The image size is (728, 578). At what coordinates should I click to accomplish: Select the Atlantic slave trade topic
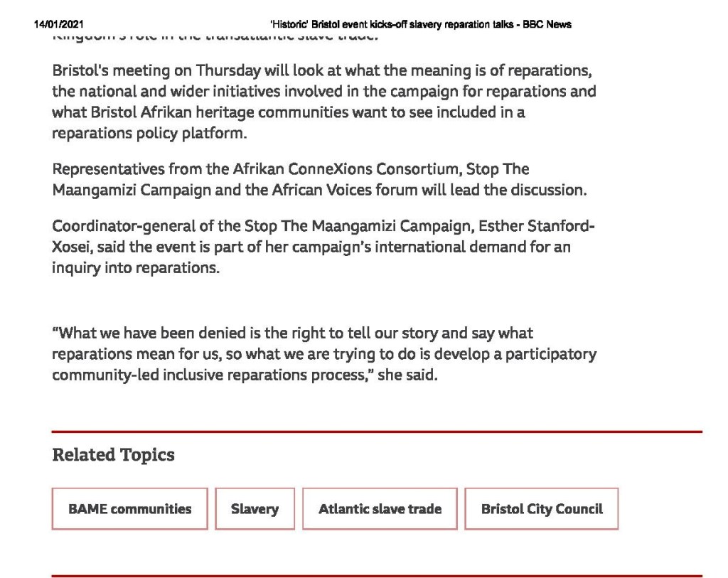(x=380, y=509)
